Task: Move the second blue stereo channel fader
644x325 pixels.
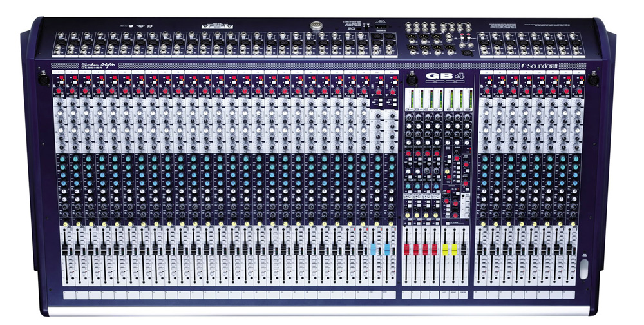Action: click(387, 250)
